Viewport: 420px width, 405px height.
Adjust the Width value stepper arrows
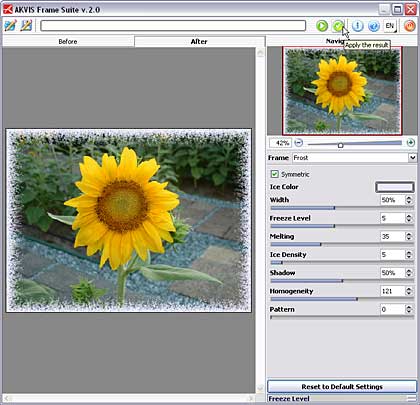[409, 200]
